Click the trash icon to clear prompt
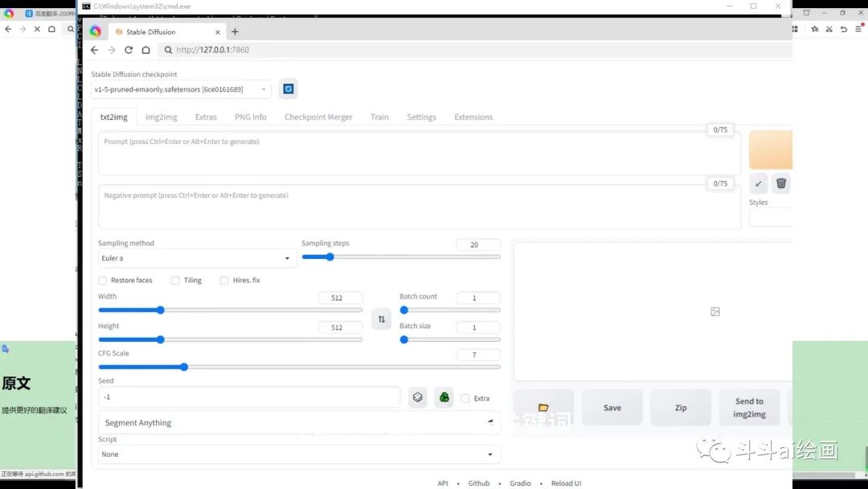 pyautogui.click(x=780, y=183)
